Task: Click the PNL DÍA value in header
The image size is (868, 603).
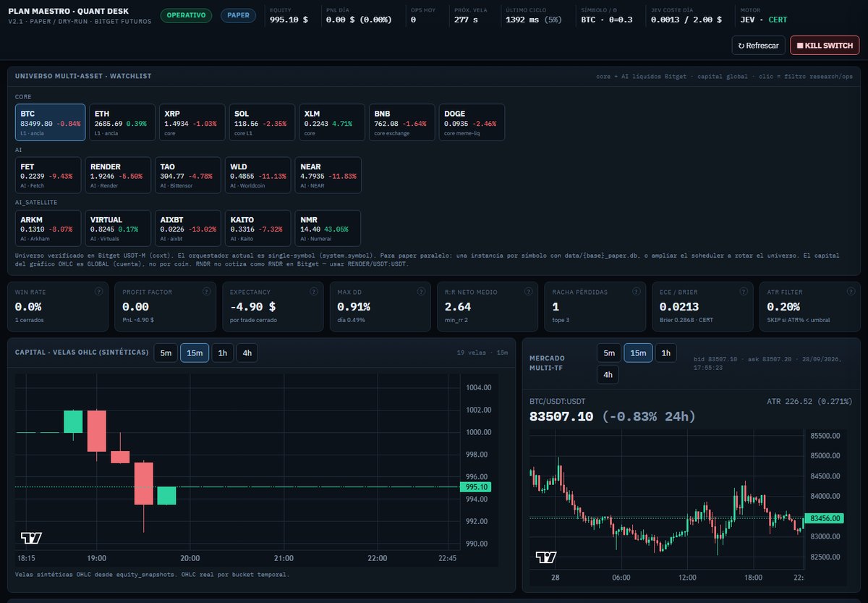Action: click(359, 20)
